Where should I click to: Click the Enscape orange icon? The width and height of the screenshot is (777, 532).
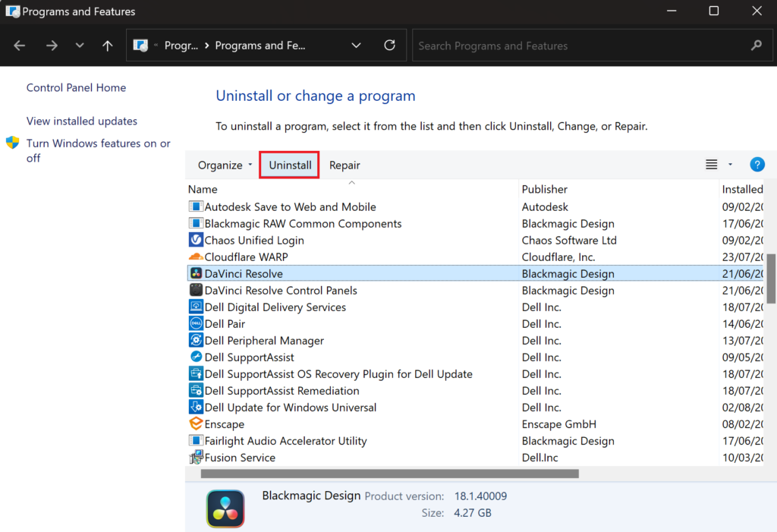[196, 424]
